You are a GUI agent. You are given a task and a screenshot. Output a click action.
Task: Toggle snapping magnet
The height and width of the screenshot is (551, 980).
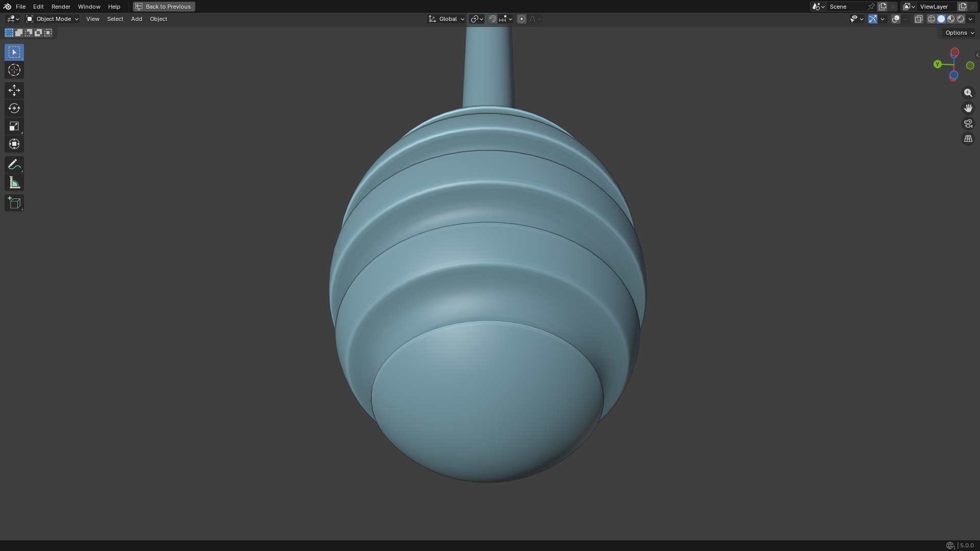(x=493, y=19)
